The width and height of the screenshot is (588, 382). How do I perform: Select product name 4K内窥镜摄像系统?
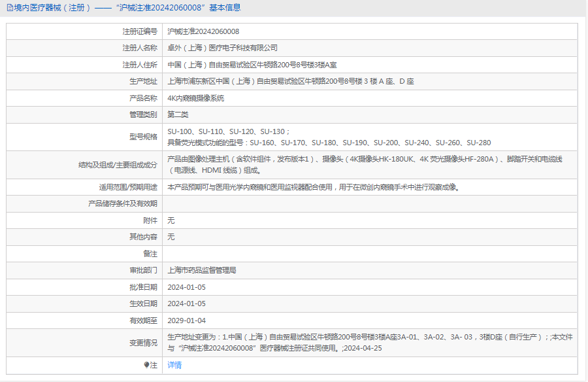pyautogui.click(x=195, y=98)
